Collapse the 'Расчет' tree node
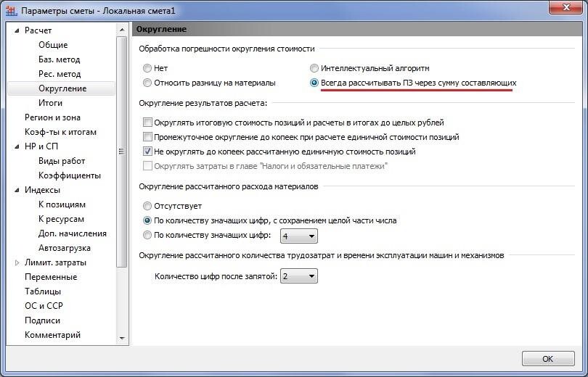Image resolution: width=588 pixels, height=377 pixels. (x=17, y=30)
